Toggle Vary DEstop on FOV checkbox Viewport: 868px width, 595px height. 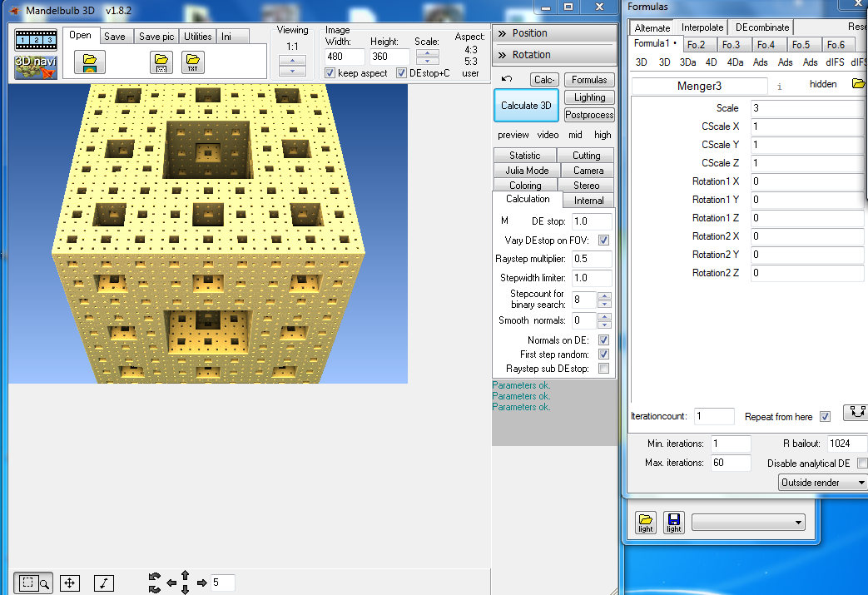pos(603,240)
